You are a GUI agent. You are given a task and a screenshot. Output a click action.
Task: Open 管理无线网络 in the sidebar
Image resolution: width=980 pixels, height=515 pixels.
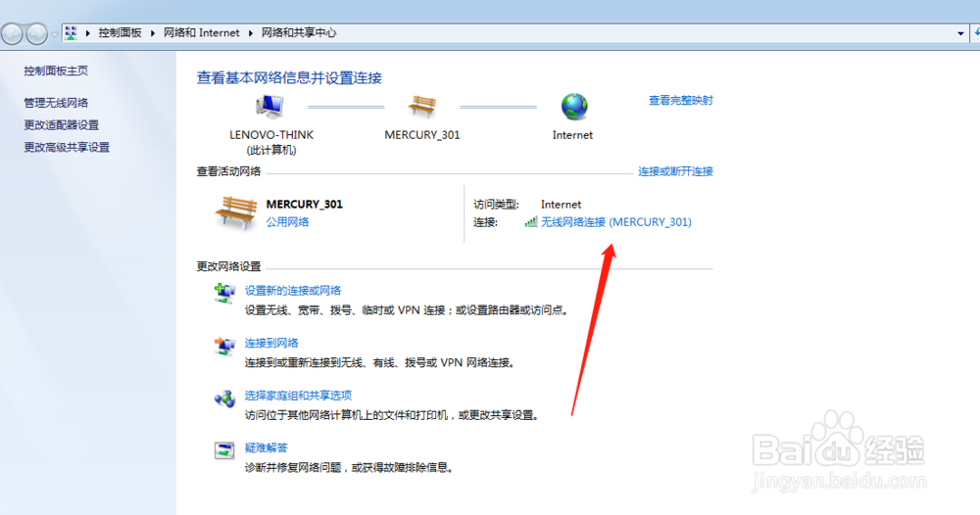point(56,103)
